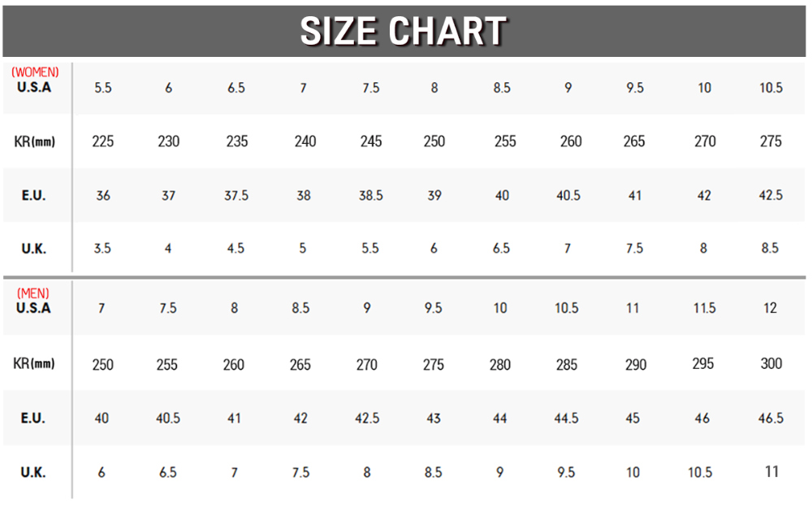Select KR 225 in the women's section
Viewport: 812px width, 508px height.
click(103, 141)
